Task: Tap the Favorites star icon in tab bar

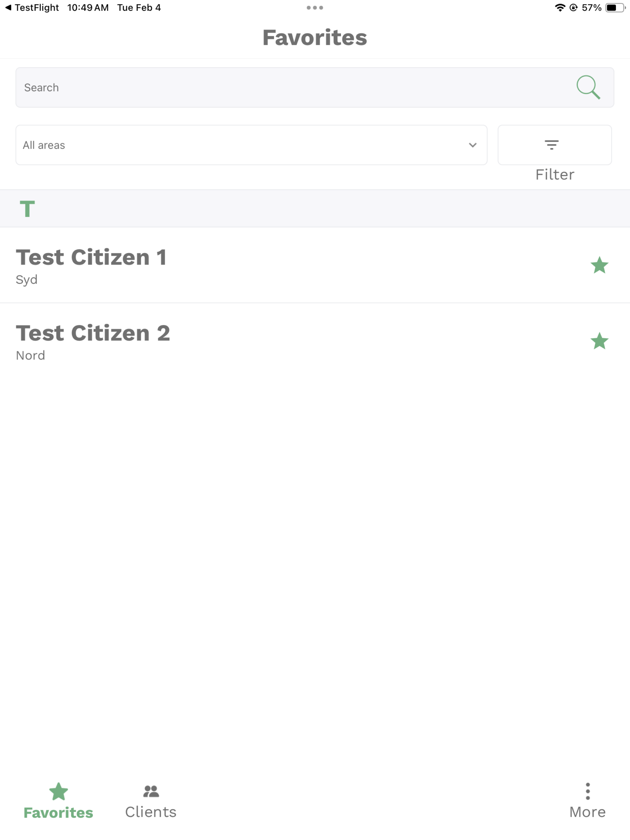Action: [59, 791]
